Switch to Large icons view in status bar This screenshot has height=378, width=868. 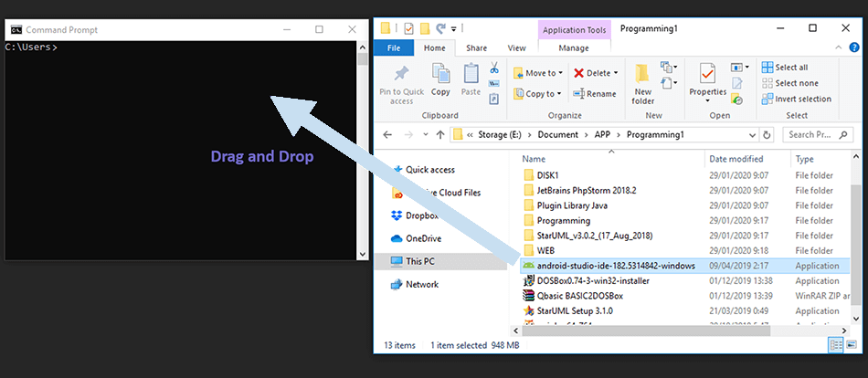click(x=851, y=345)
